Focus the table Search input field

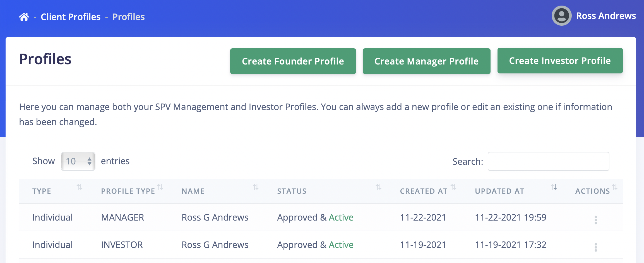pos(549,161)
